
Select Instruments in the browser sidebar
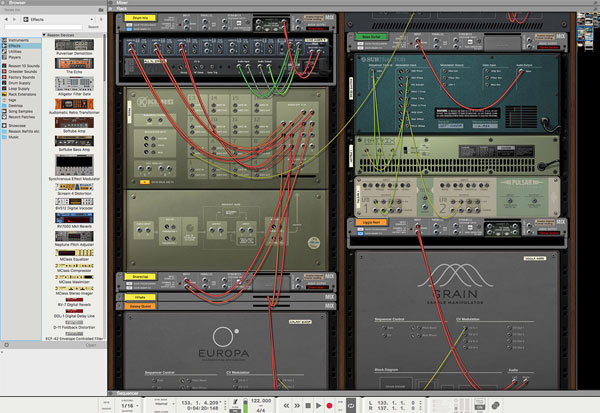[19, 40]
